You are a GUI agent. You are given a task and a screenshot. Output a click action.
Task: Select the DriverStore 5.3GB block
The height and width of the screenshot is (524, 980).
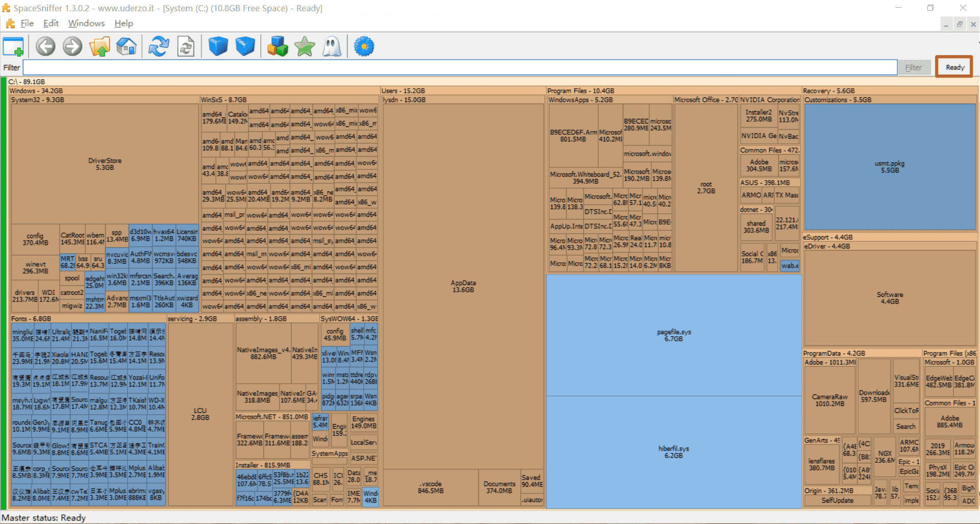point(105,164)
